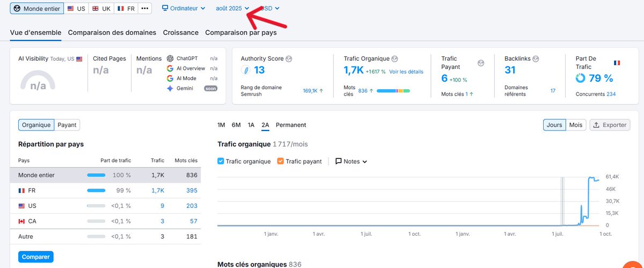Viewport: 644px width, 268px height.
Task: Click the 1,7K organic traffic value
Action: pyautogui.click(x=353, y=70)
